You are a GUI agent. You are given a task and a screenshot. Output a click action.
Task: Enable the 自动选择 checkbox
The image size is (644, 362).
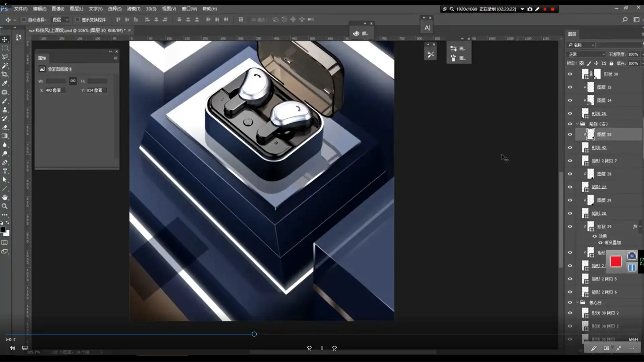coord(24,19)
